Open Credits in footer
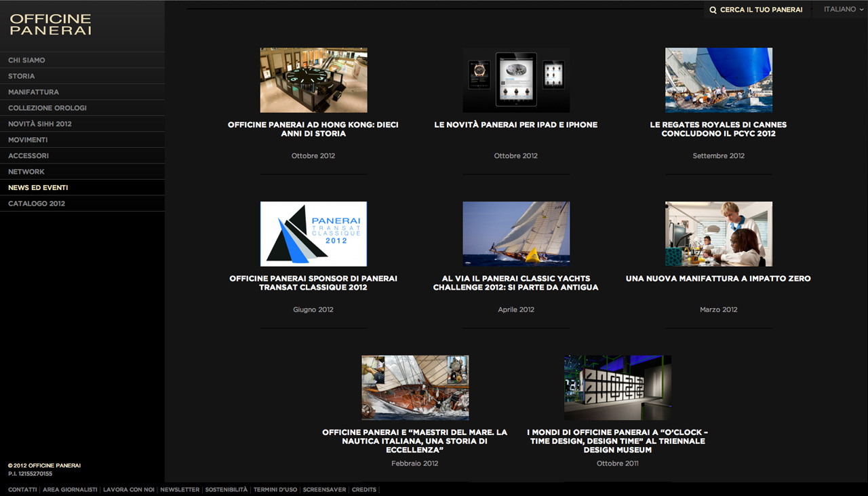 point(364,490)
